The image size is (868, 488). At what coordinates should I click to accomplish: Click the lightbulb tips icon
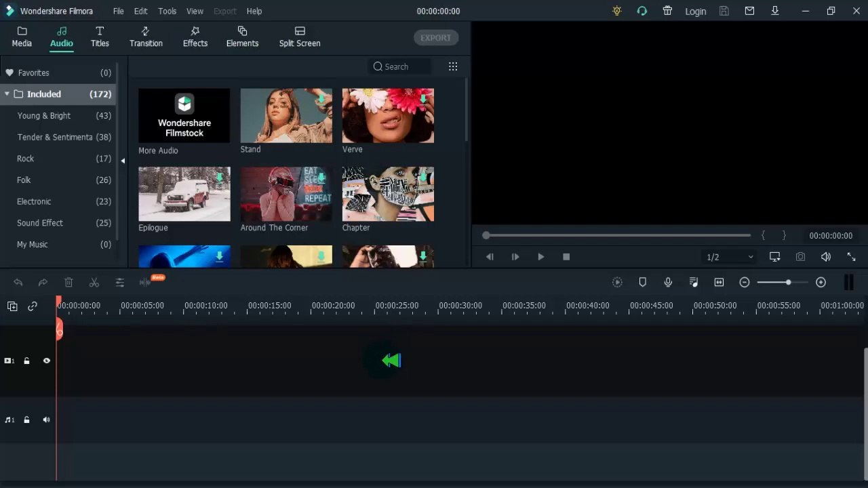click(x=616, y=11)
